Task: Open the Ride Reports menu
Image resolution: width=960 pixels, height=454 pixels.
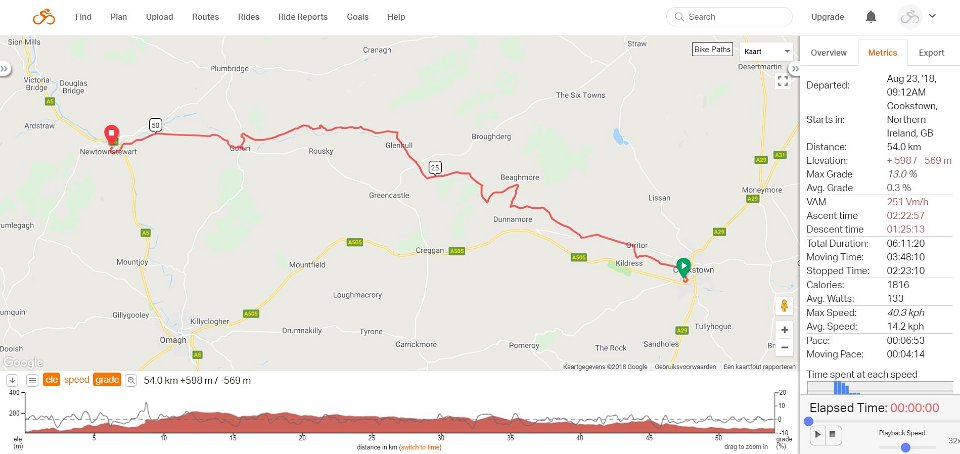Action: (x=302, y=17)
